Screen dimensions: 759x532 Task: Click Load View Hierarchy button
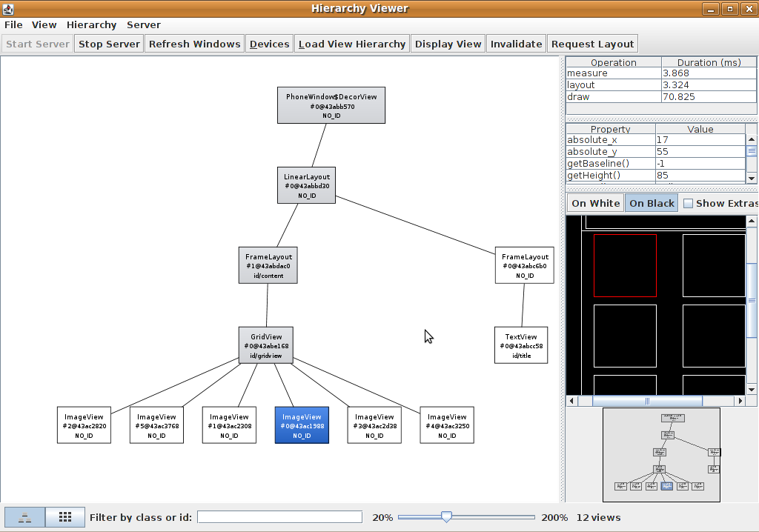click(352, 44)
